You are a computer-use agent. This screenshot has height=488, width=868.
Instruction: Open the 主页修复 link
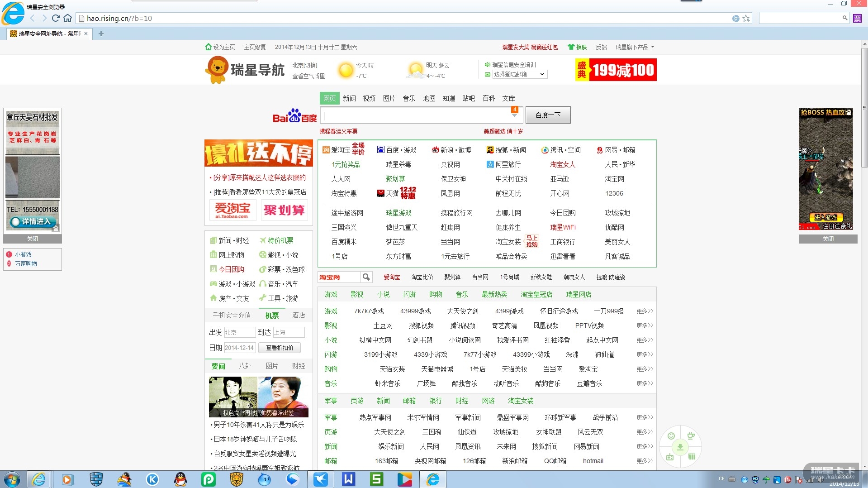click(255, 47)
